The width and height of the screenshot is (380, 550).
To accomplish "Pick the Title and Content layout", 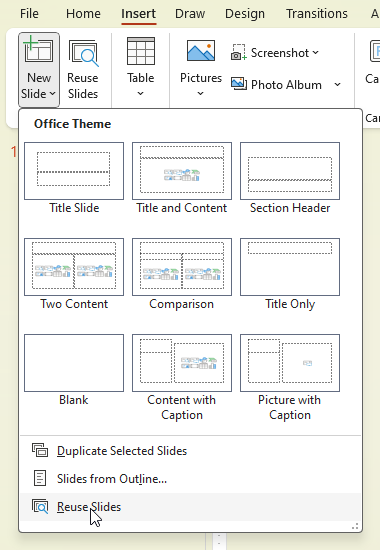I will [182, 178].
